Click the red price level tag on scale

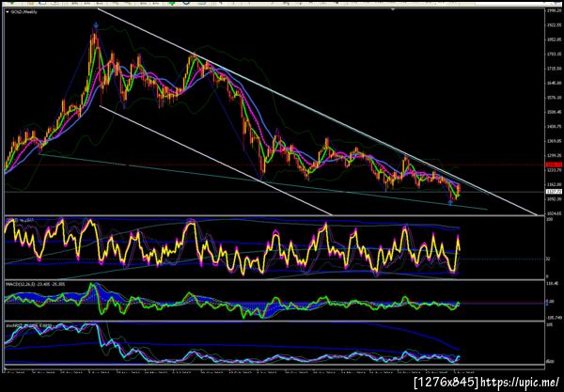[554, 165]
